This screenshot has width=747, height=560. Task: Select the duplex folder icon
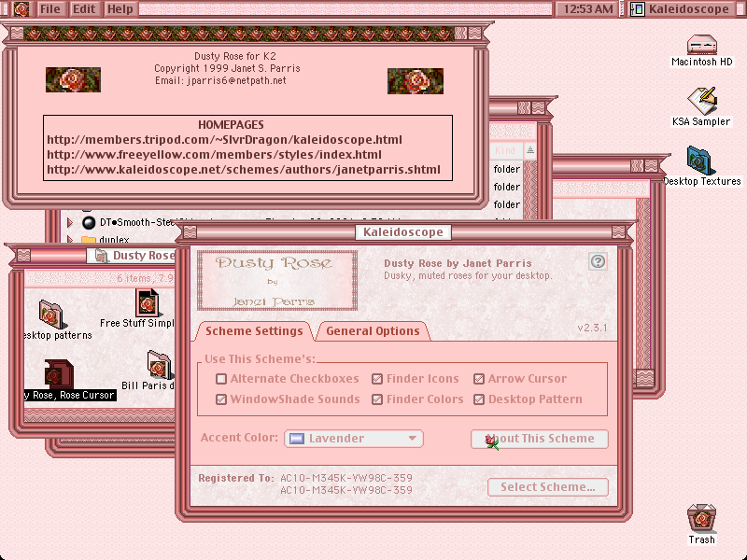tap(89, 239)
